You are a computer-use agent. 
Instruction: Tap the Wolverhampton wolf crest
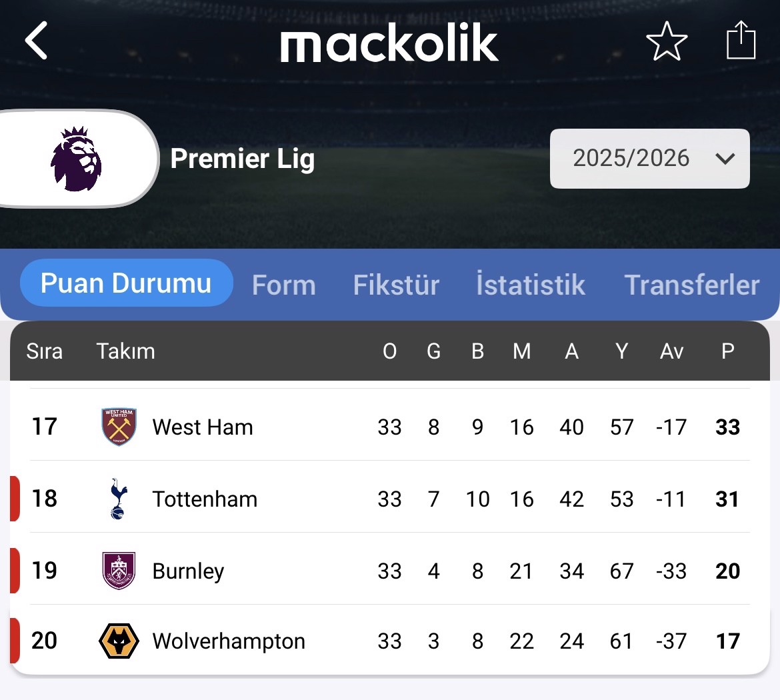point(119,641)
